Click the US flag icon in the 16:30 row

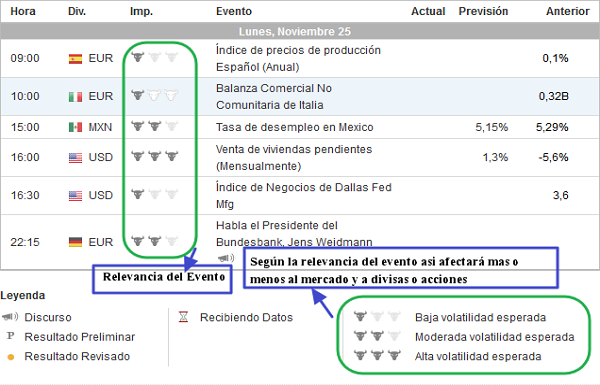[x=75, y=196]
